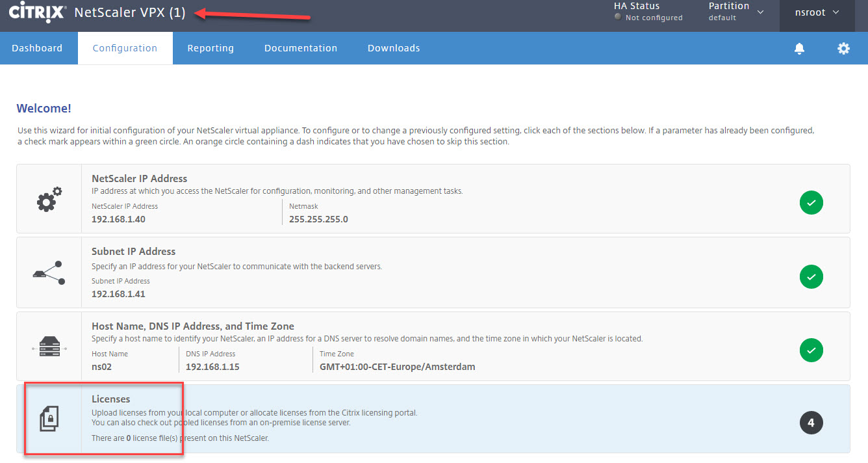Click the host name value ns02
868x463 pixels.
(102, 367)
